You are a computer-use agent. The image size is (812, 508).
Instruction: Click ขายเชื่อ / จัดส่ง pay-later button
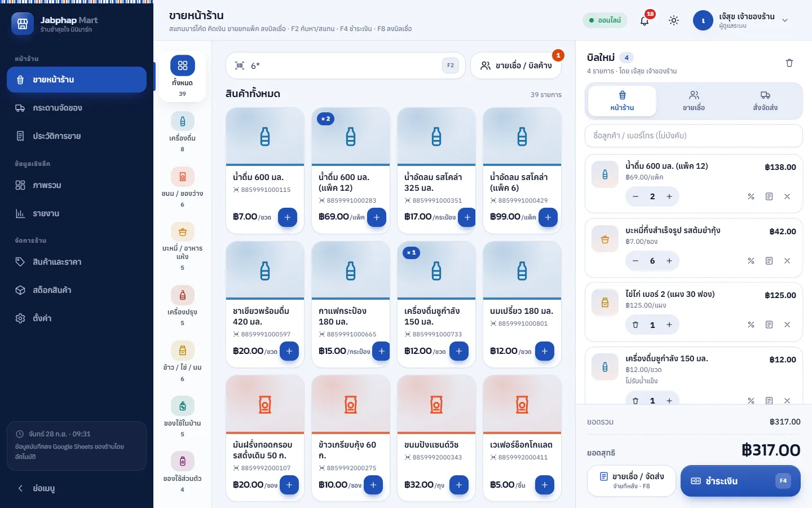[x=632, y=481]
